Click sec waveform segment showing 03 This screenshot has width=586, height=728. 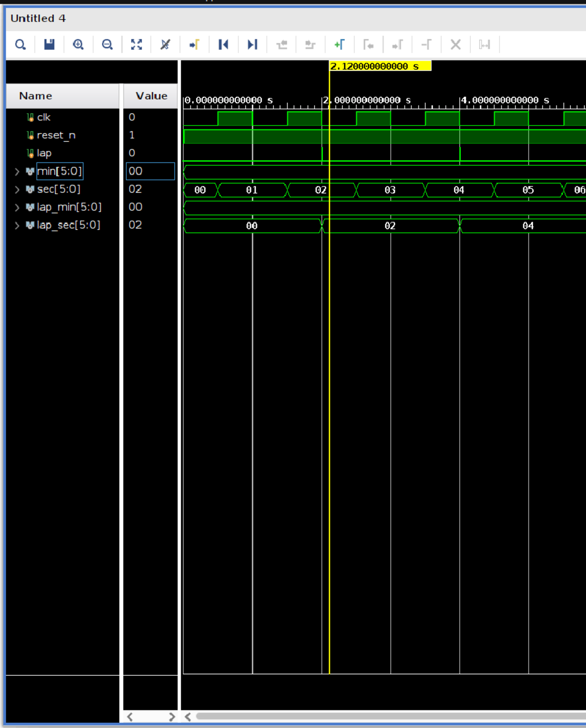click(390, 190)
